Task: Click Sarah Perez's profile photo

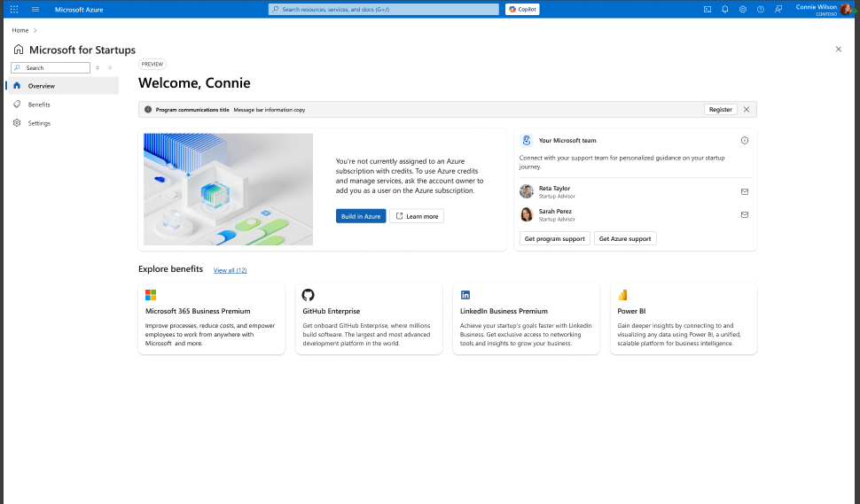Action: [x=527, y=214]
